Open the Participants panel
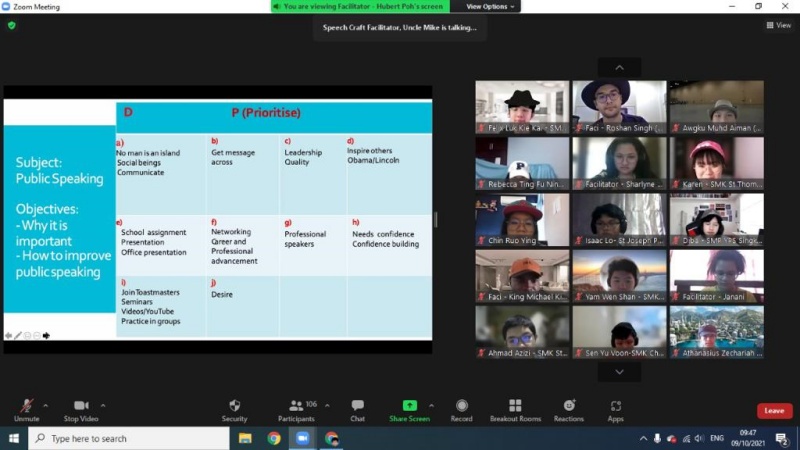Viewport: 800px width, 450px height. tap(296, 410)
